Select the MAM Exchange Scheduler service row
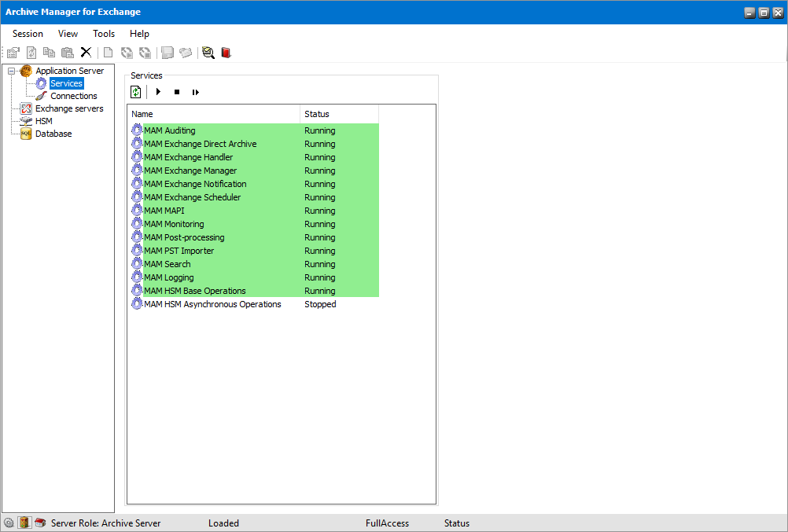The height and width of the screenshot is (532, 788). (255, 197)
